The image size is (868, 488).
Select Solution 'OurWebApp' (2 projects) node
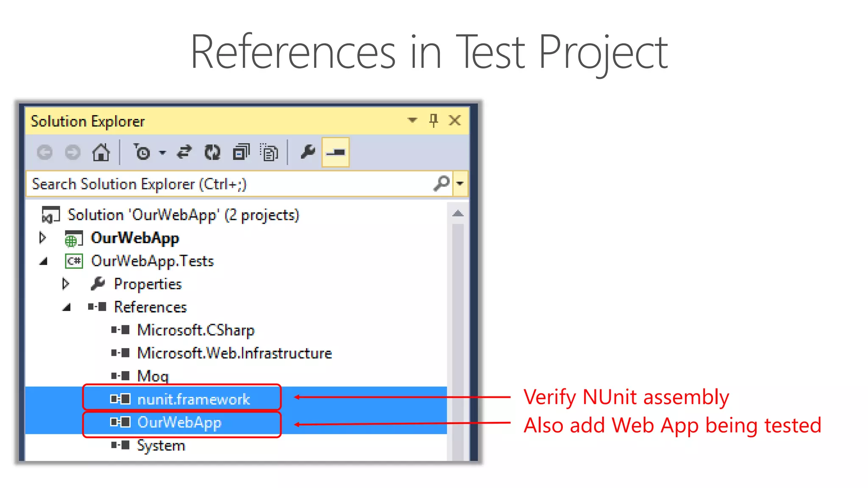click(183, 215)
